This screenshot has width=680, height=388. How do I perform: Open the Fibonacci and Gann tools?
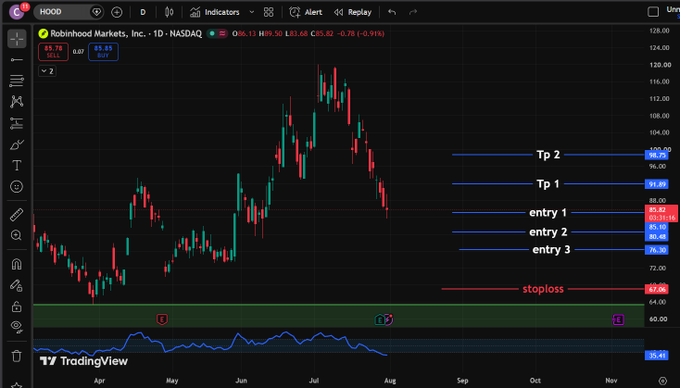(16, 80)
